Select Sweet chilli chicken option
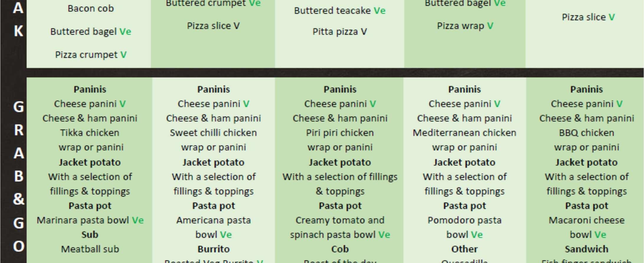Image resolution: width=644 pixels, height=263 pixels. pos(213,133)
